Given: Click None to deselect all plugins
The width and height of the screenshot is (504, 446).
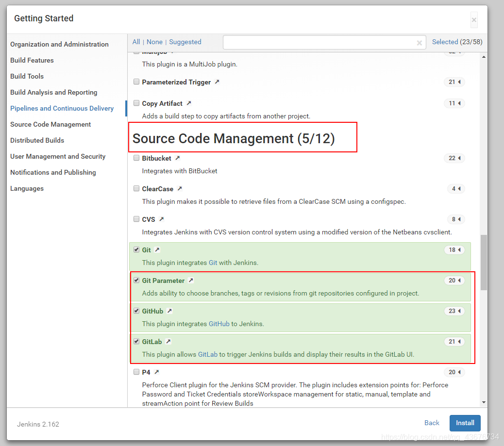Looking at the screenshot, I should (x=154, y=42).
